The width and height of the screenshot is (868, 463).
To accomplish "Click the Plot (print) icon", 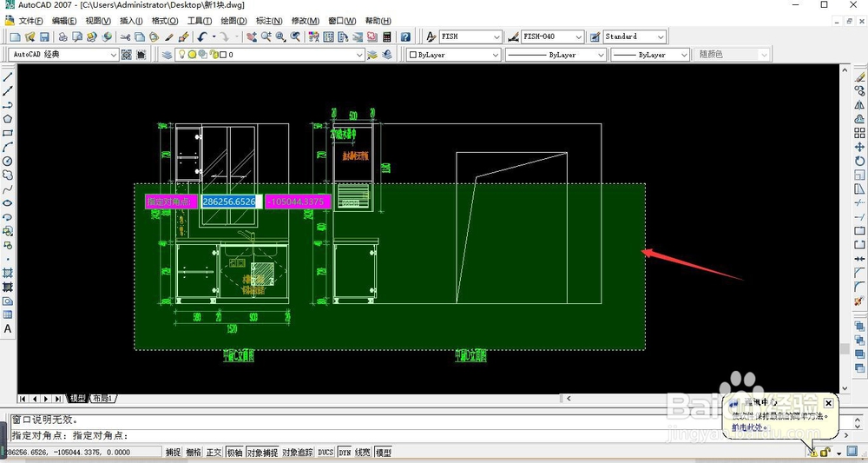I will click(x=62, y=37).
